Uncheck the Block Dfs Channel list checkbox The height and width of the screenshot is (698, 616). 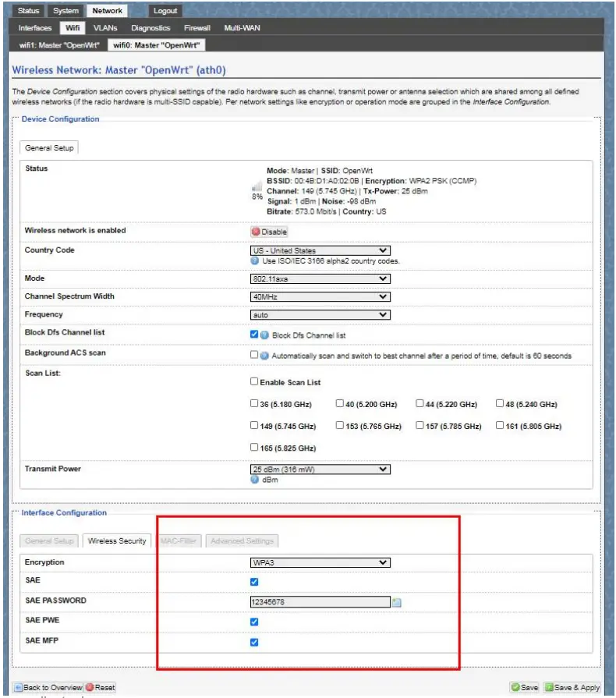tap(254, 335)
